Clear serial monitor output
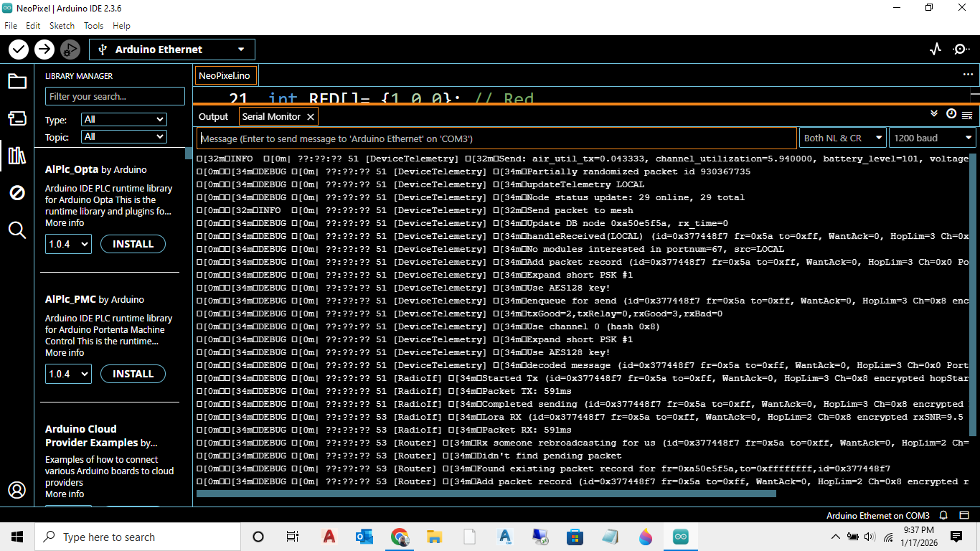This screenshot has width=980, height=551. click(967, 115)
